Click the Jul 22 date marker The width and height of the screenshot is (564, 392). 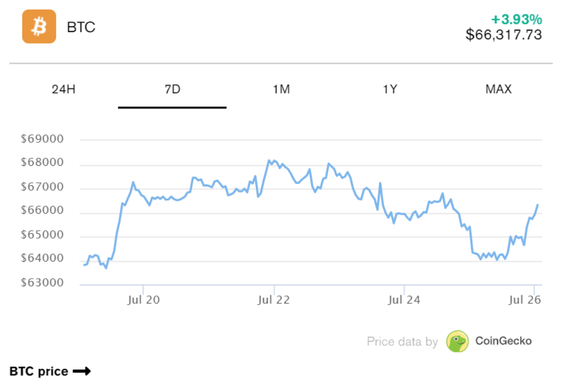pos(274,300)
